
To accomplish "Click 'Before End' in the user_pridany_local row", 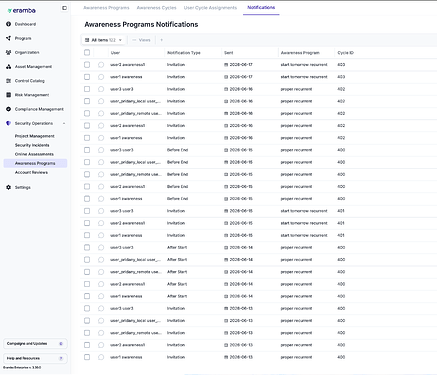I will click(177, 162).
